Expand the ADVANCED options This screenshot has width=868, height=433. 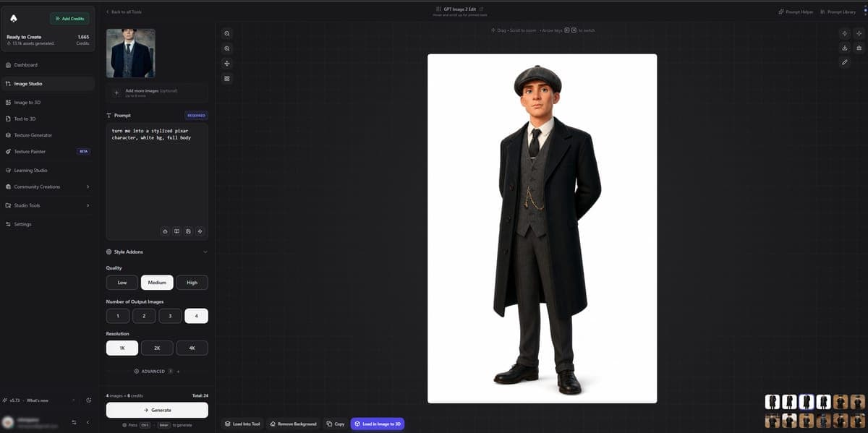click(x=157, y=372)
